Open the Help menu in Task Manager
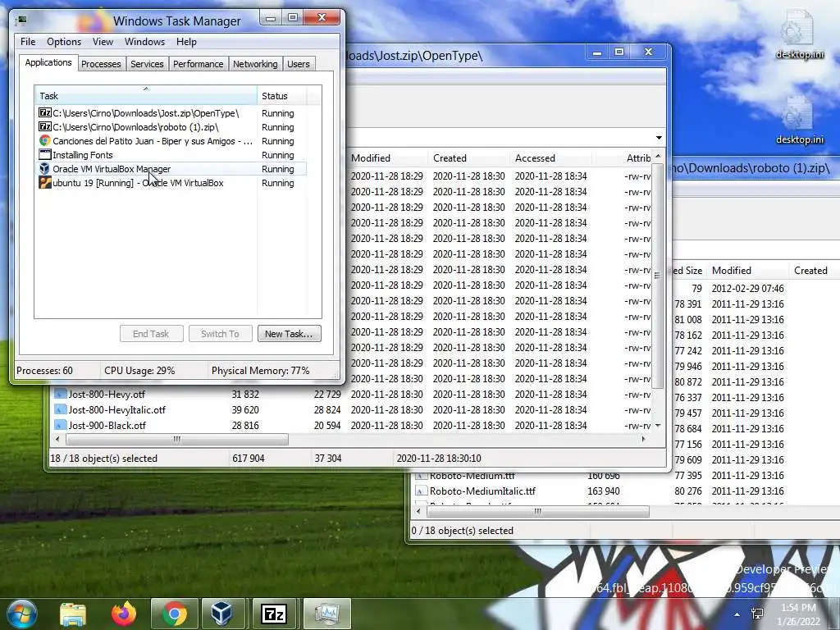This screenshot has height=630, width=840. coord(186,42)
